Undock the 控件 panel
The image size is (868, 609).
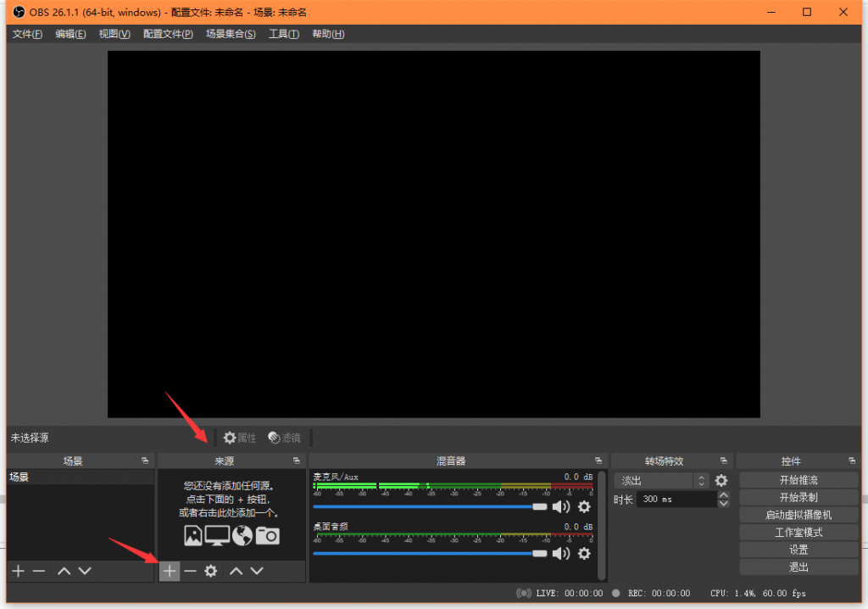[852, 461]
